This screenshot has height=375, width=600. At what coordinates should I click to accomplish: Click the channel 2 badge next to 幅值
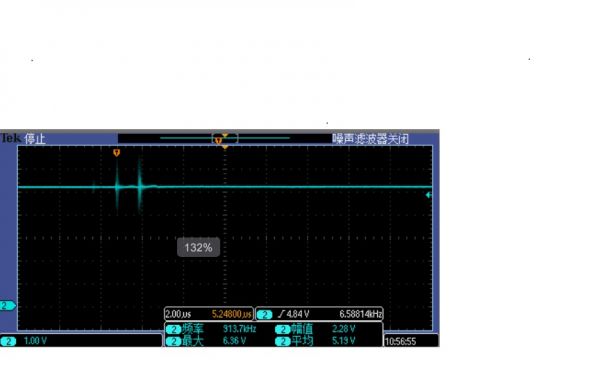point(283,329)
